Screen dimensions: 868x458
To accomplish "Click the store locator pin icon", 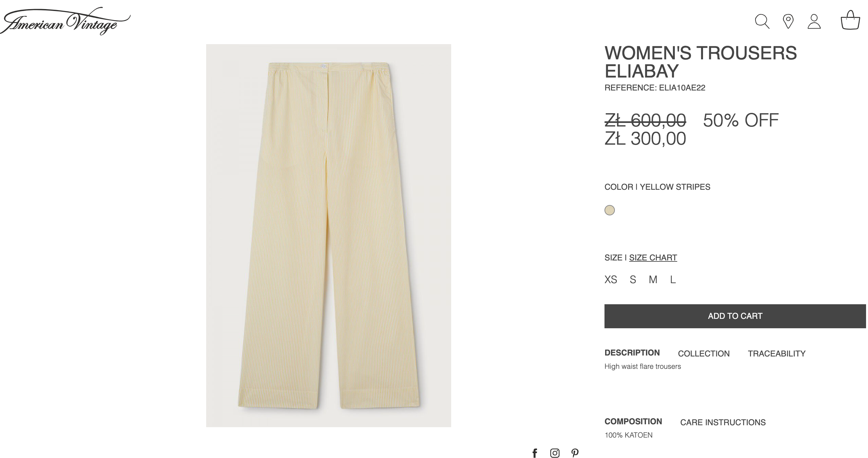I will tap(788, 21).
